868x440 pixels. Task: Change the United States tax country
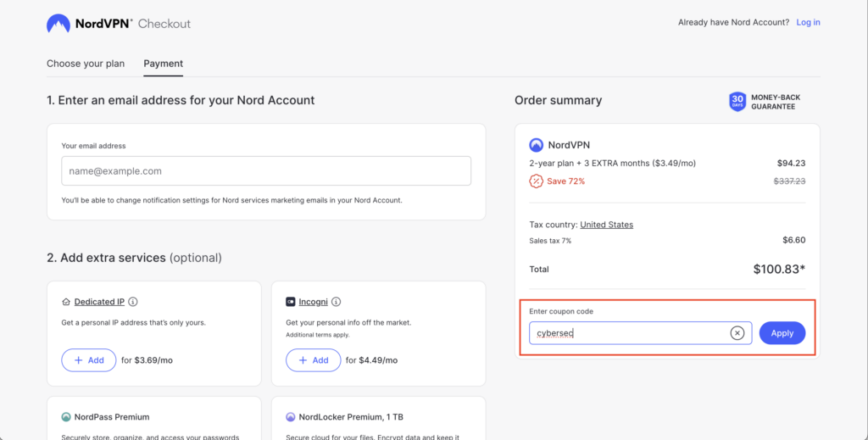click(607, 225)
